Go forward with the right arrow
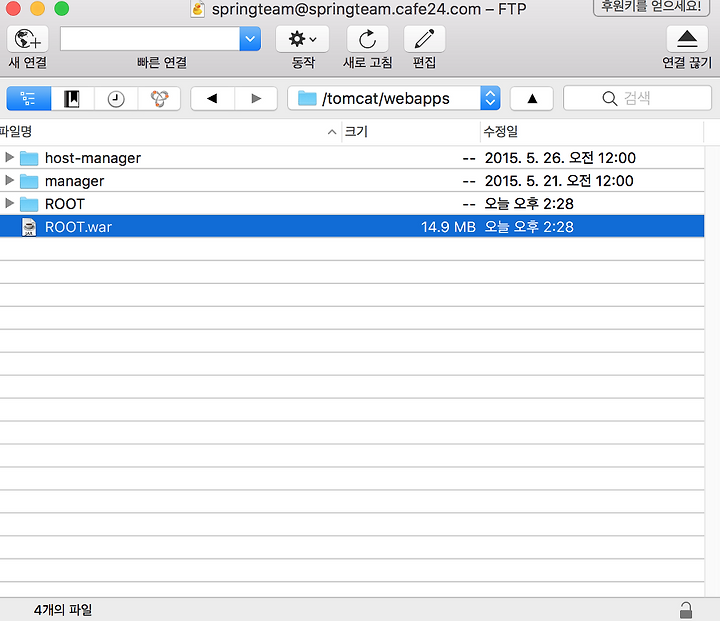Image resolution: width=720 pixels, height=621 pixels. 256,98
